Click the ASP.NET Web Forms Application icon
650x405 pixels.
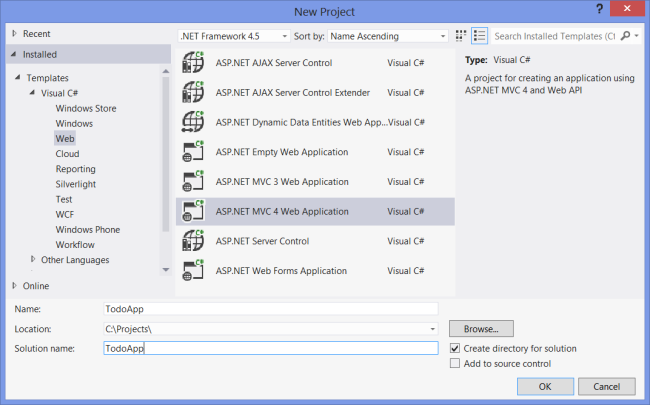click(193, 271)
